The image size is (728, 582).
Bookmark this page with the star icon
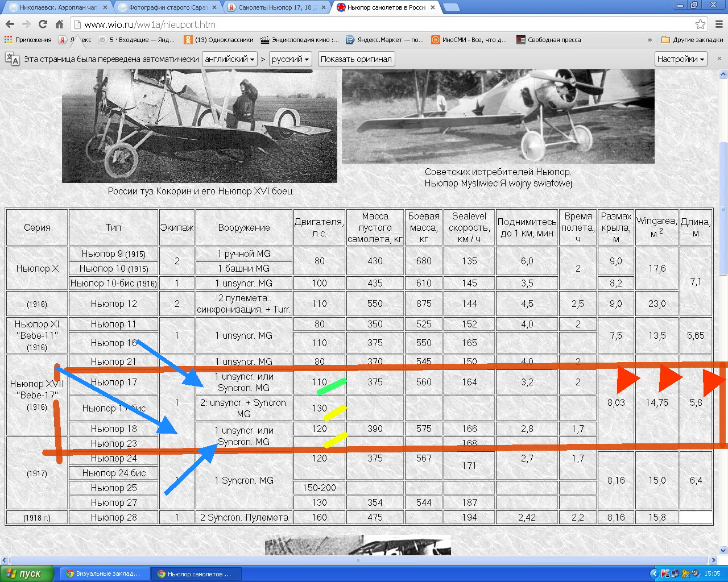(x=700, y=24)
